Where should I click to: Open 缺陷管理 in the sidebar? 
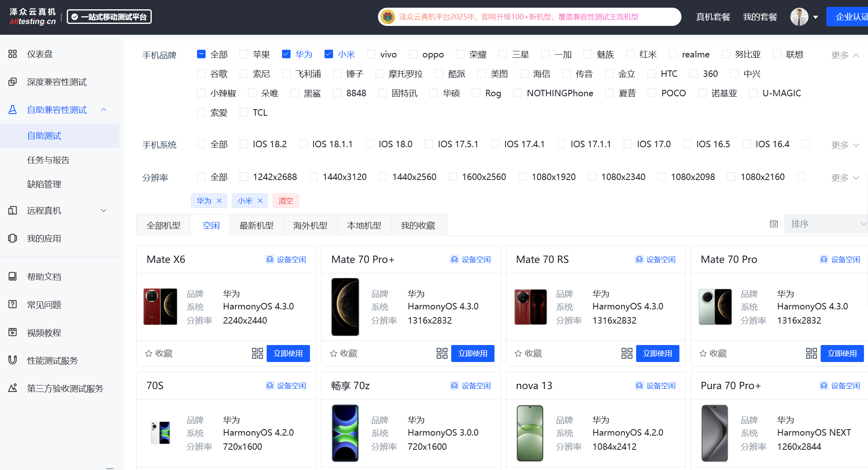click(44, 184)
